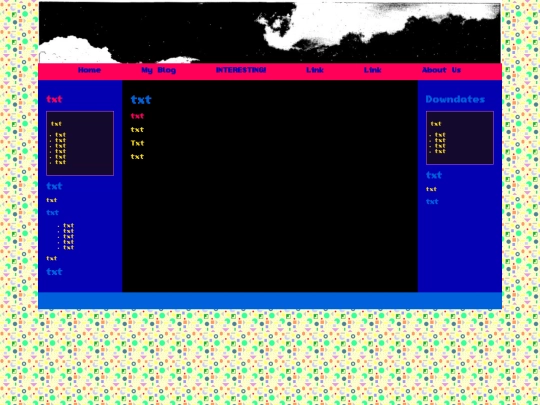540x405 pixels.
Task: Click large blue "txt" heading in black column
Action: (141, 100)
